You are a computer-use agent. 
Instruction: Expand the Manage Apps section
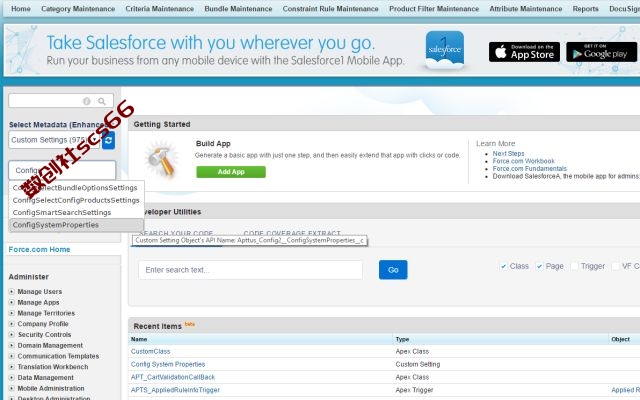(x=11, y=302)
